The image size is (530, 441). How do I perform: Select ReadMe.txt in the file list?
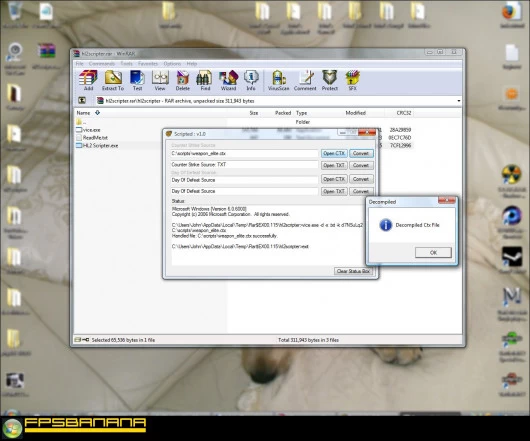(92, 138)
